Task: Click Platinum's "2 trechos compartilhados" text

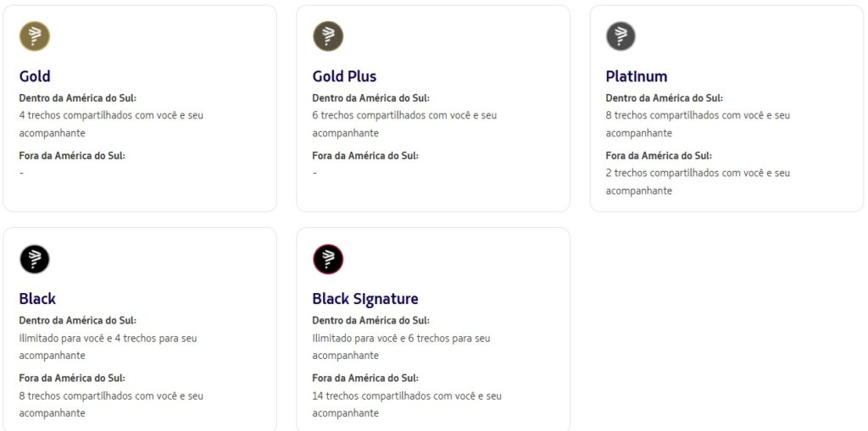Action: tap(698, 173)
